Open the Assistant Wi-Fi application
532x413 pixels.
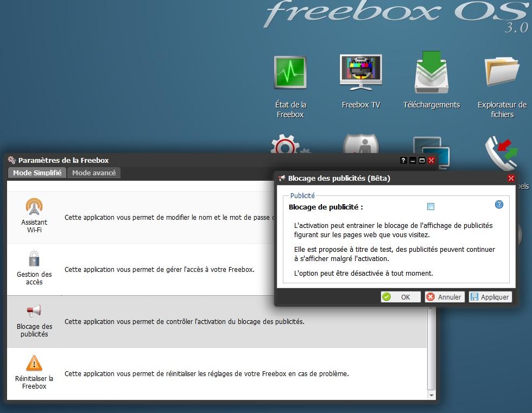coord(34,207)
